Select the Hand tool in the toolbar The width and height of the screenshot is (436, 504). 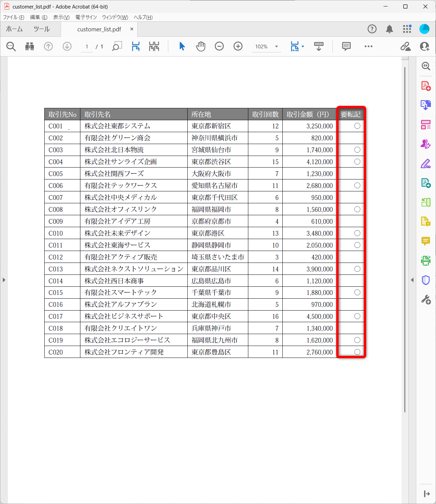point(201,46)
